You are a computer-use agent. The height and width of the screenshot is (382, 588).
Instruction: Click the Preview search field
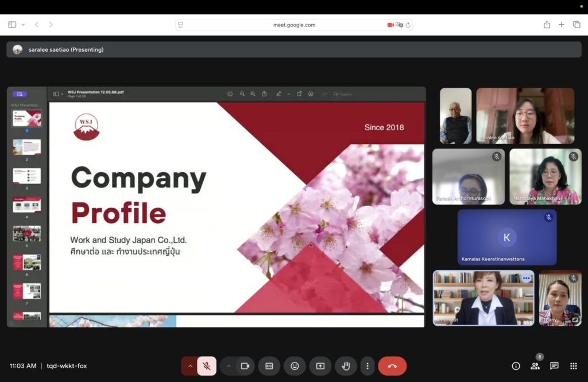click(343, 95)
